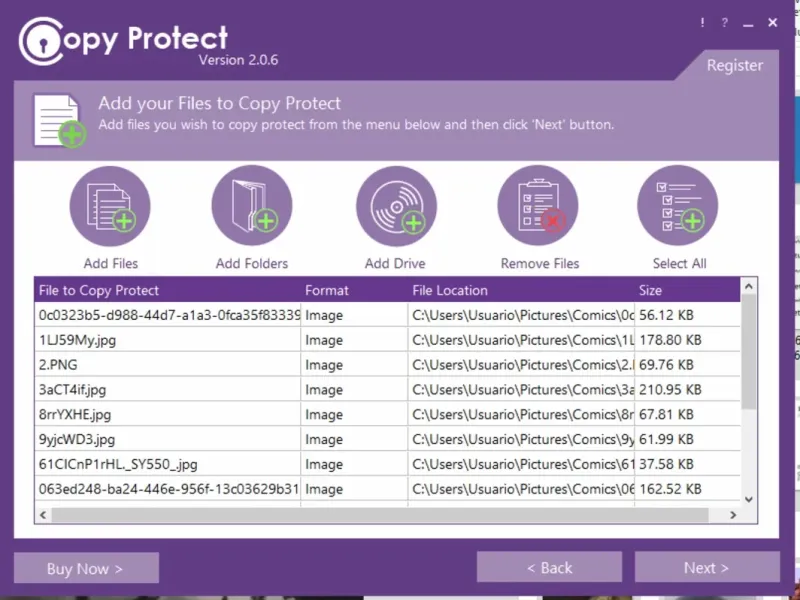Click the document-plus icon in the header banner
This screenshot has height=600, width=800.
60,121
